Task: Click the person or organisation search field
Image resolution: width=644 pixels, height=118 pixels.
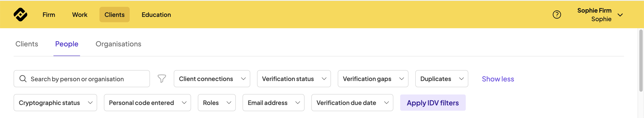Action: tap(85, 79)
